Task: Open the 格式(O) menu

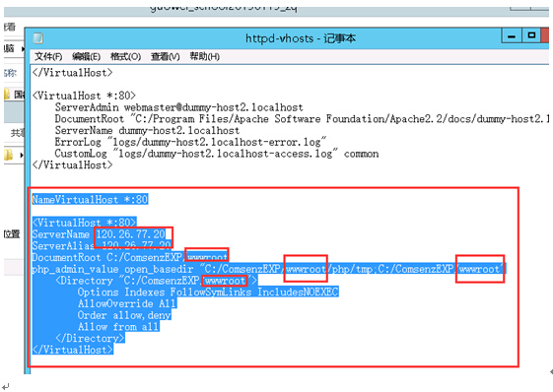Action: (125, 56)
